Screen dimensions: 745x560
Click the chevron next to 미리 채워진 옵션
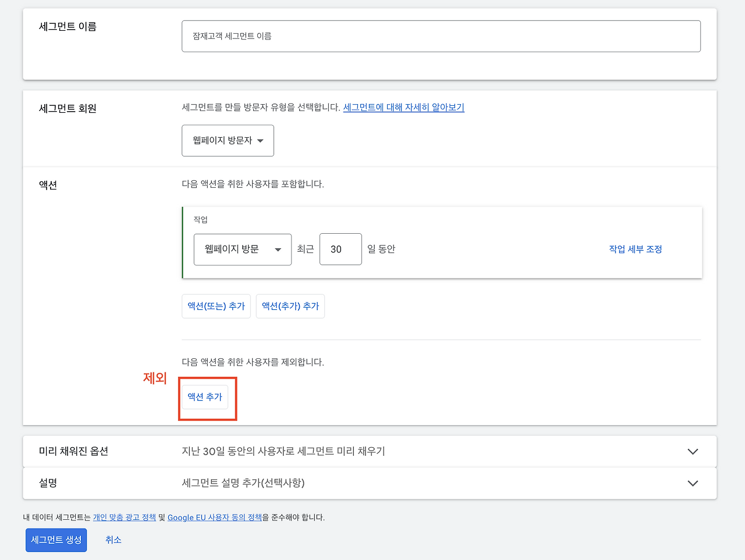(692, 451)
